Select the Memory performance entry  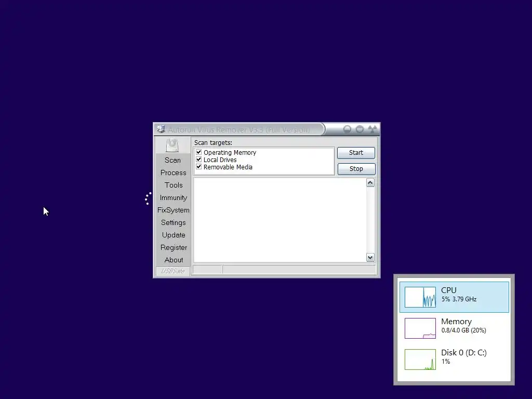pyautogui.click(x=454, y=328)
